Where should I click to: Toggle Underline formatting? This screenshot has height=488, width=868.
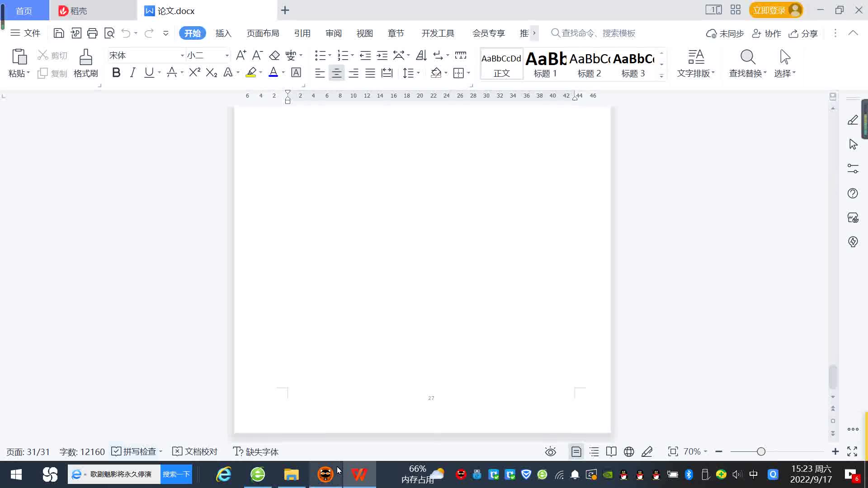tap(149, 72)
